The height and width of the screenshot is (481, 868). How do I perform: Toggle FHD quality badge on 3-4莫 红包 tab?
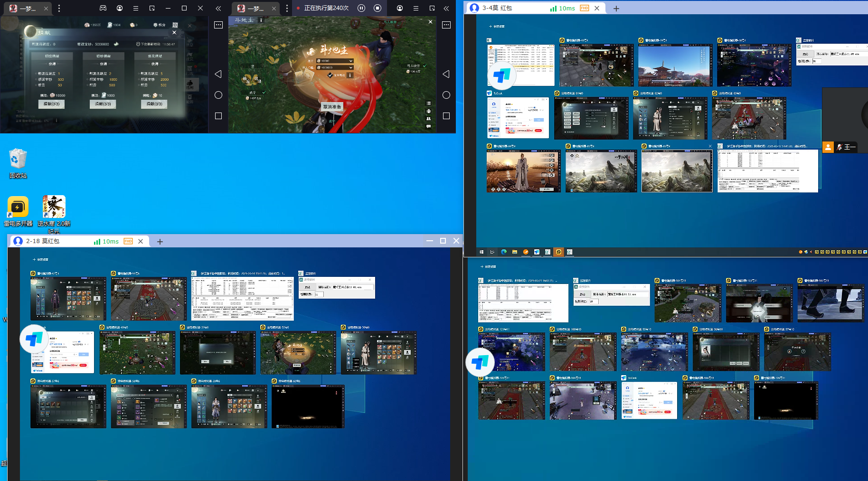(585, 8)
